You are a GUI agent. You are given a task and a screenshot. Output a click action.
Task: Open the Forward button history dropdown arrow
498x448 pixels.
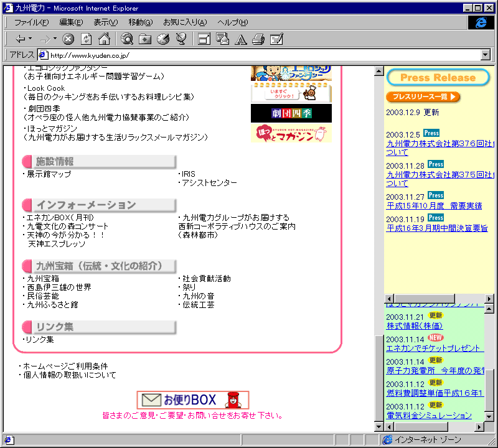[x=55, y=39]
